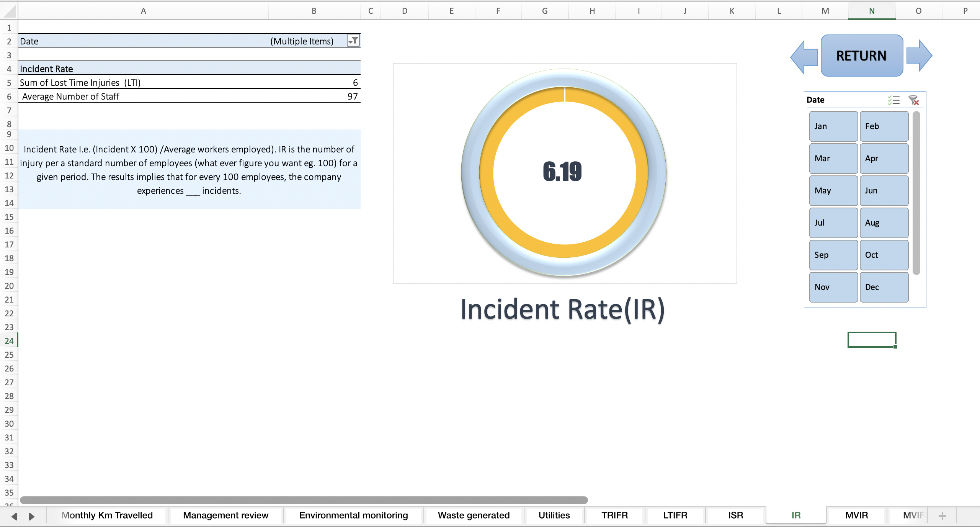
Task: Switch to the TRIFR sheet tab
Action: 614,516
